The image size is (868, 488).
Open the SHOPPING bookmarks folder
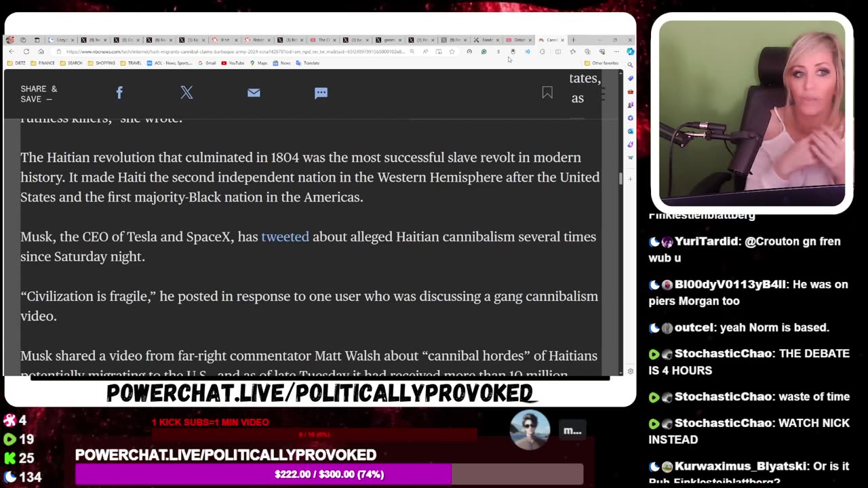point(101,63)
